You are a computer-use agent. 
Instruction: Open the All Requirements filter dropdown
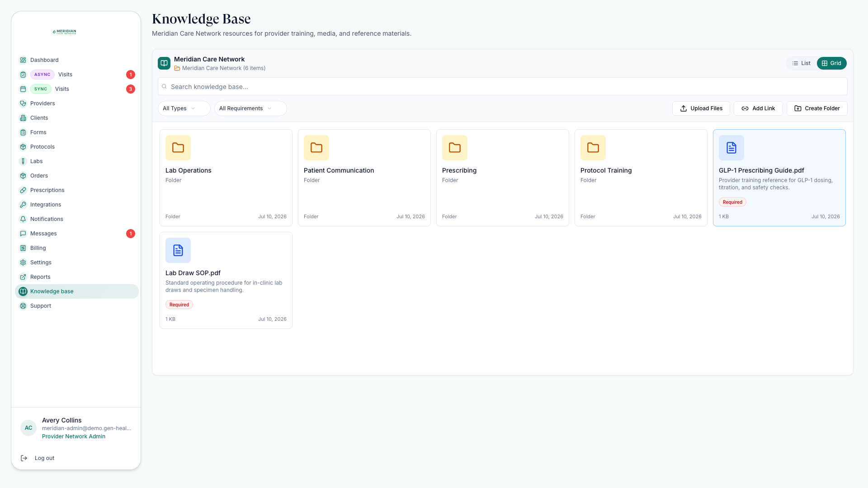pyautogui.click(x=250, y=108)
